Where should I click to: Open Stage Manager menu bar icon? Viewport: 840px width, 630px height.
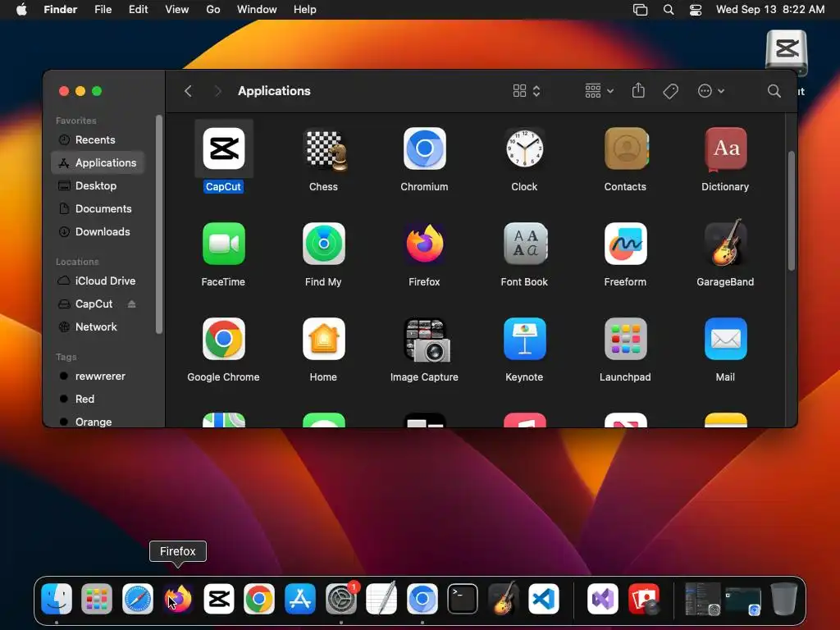point(640,10)
